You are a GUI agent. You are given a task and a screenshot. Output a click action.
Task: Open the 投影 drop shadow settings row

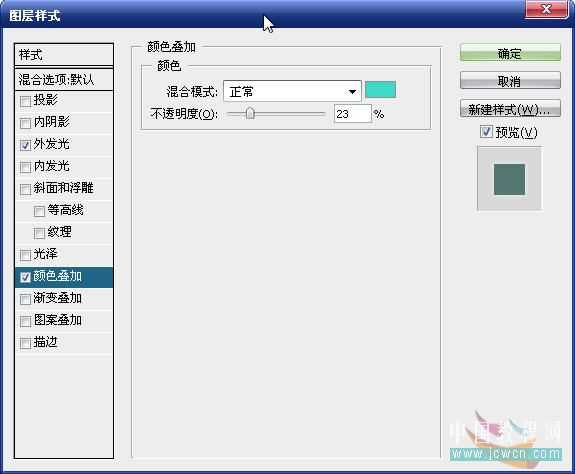click(64, 101)
